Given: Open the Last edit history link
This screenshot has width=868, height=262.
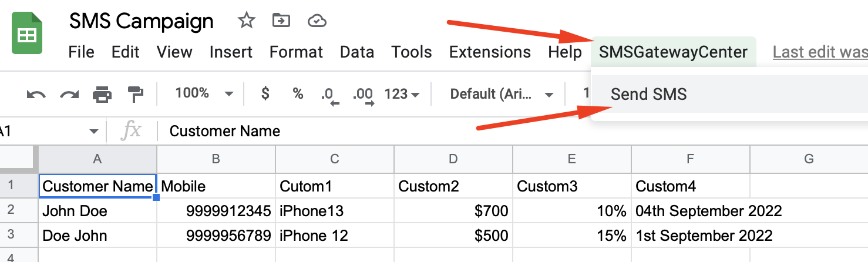Looking at the screenshot, I should coord(820,52).
